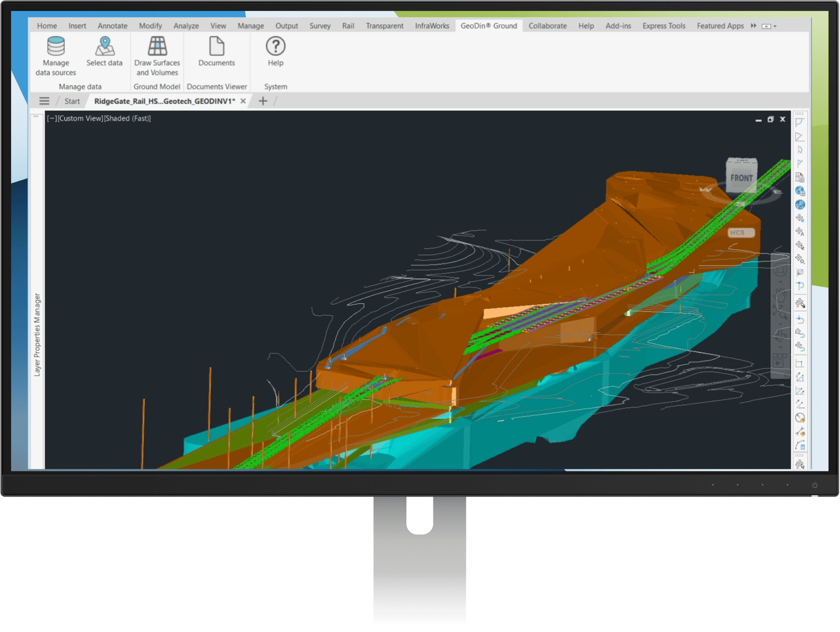Click the Manage data sources icon

(x=56, y=47)
